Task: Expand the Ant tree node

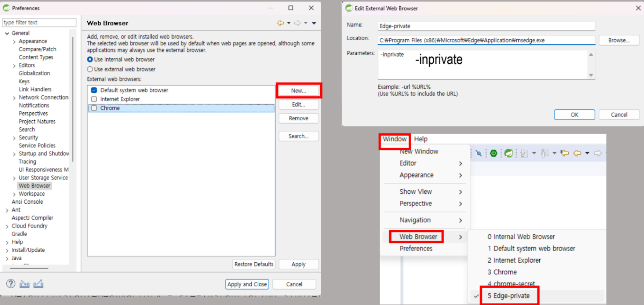Action: [x=7, y=210]
